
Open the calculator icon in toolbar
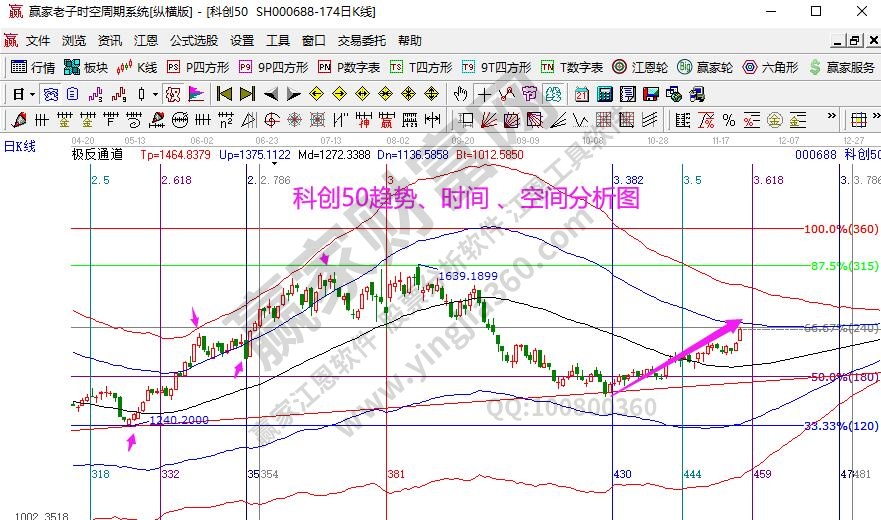point(604,94)
